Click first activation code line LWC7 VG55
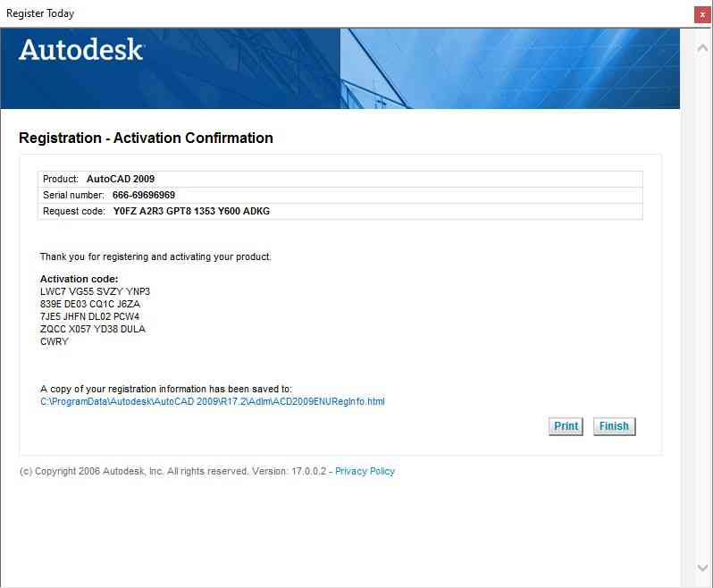713x588 pixels. point(96,291)
